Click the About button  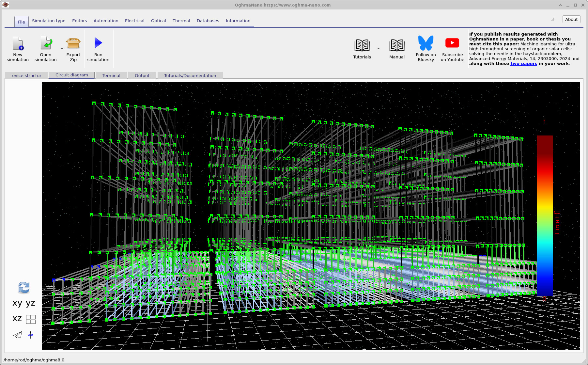571,19
